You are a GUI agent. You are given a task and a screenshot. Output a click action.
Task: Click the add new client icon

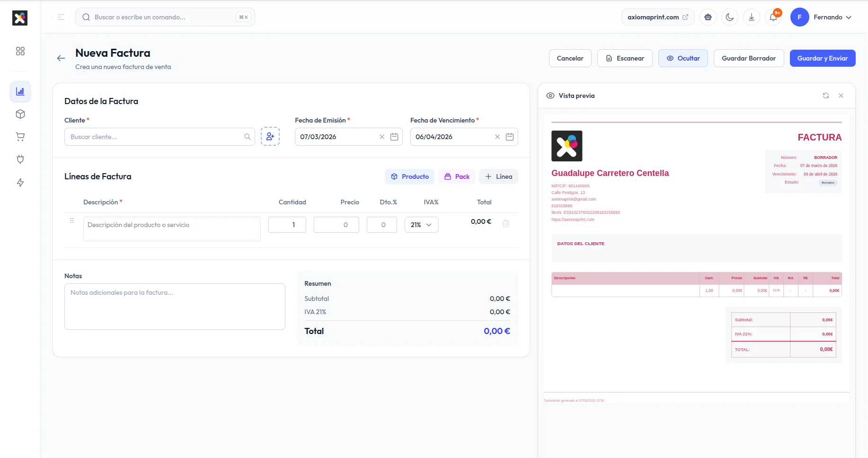point(270,137)
